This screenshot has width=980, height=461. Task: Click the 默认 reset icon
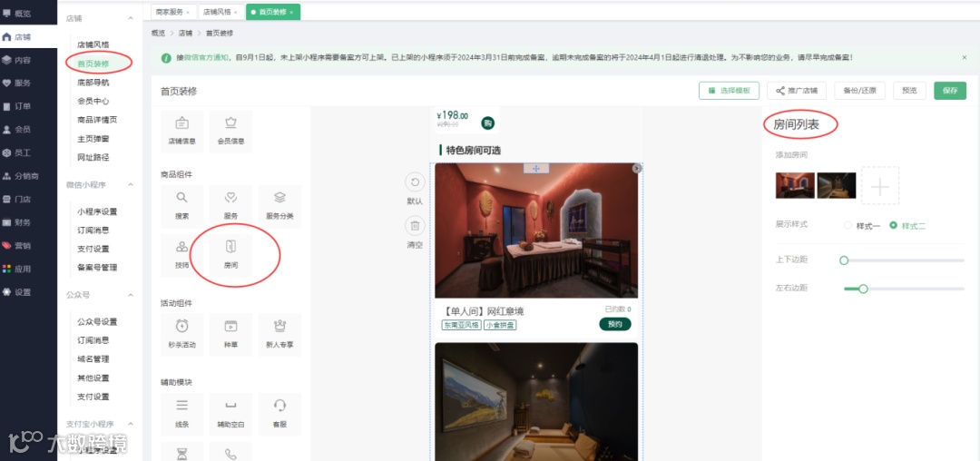pyautogui.click(x=415, y=182)
